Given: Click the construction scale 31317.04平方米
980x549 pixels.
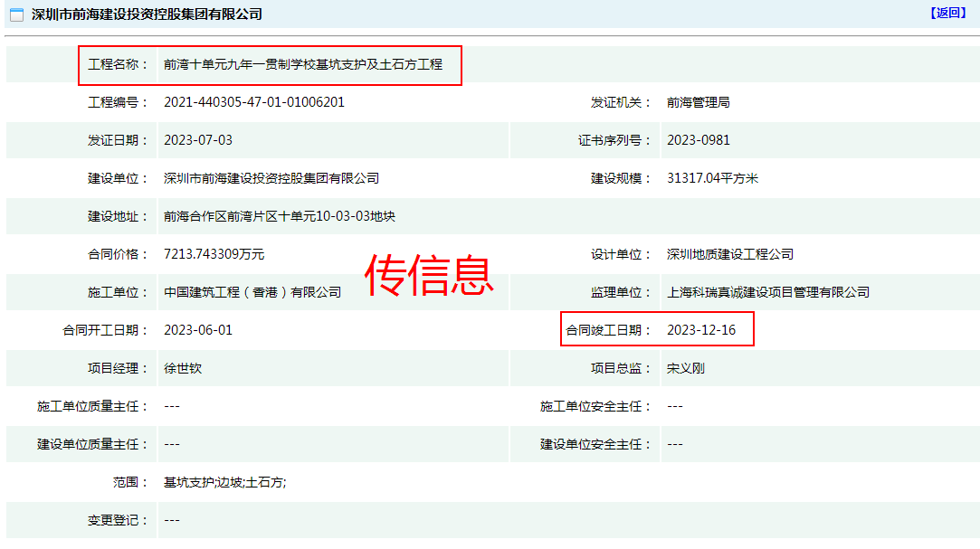Looking at the screenshot, I should pyautogui.click(x=713, y=178).
